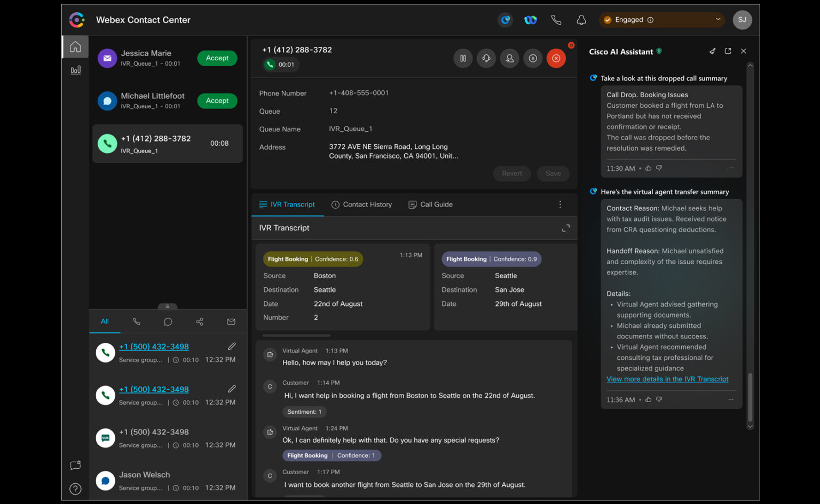This screenshot has width=820, height=504.
Task: Open the dial pad phone icon in header
Action: (x=556, y=20)
